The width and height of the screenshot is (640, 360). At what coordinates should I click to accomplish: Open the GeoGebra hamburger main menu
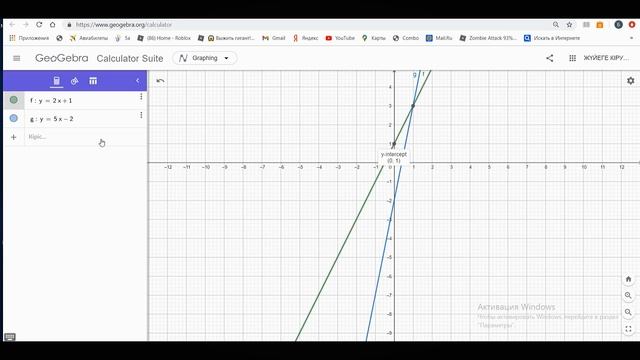[17, 58]
